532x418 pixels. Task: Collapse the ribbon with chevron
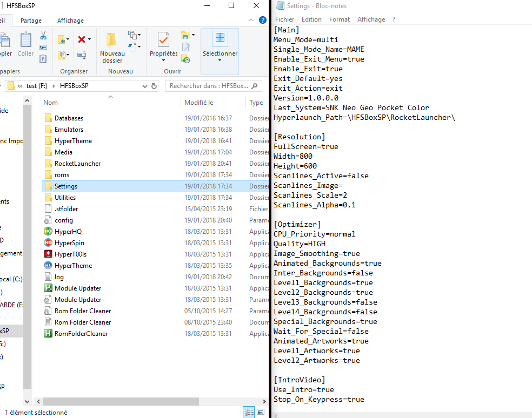(251, 20)
